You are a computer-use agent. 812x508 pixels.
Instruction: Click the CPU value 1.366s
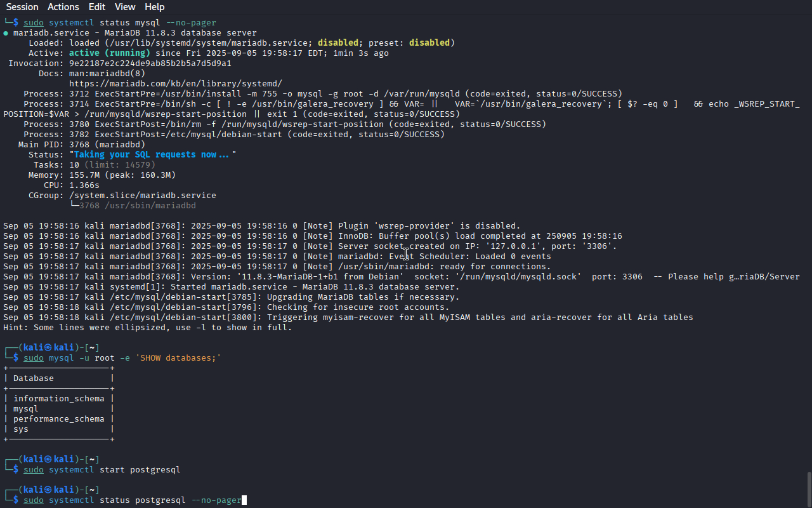click(x=84, y=185)
